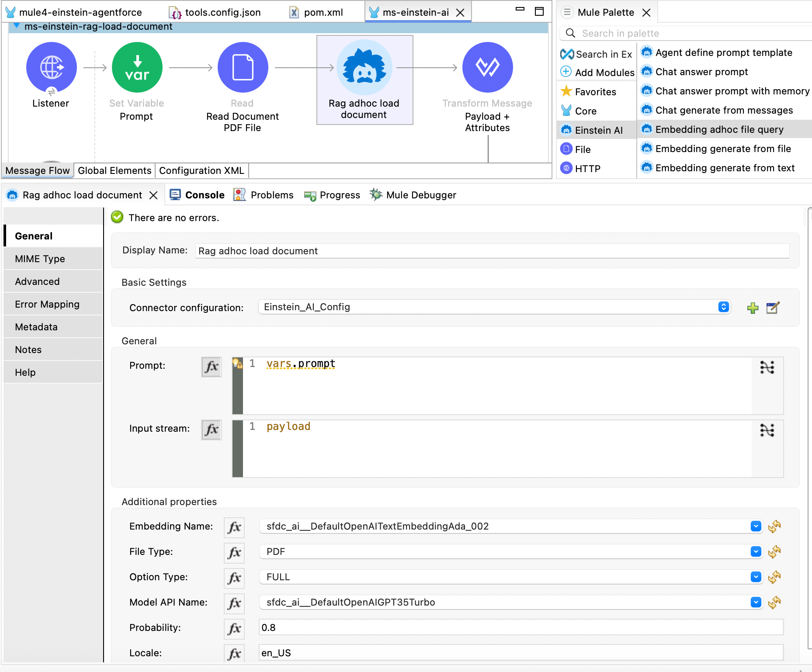Toggle expression mode for Model API Name
The width and height of the screenshot is (812, 672).
[x=234, y=603]
